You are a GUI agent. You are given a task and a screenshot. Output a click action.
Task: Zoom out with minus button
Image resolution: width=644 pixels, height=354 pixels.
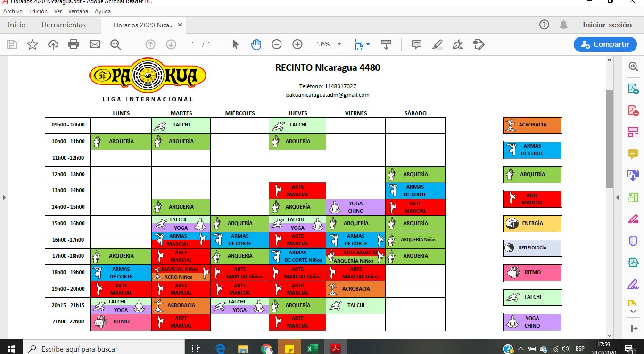[x=277, y=44]
